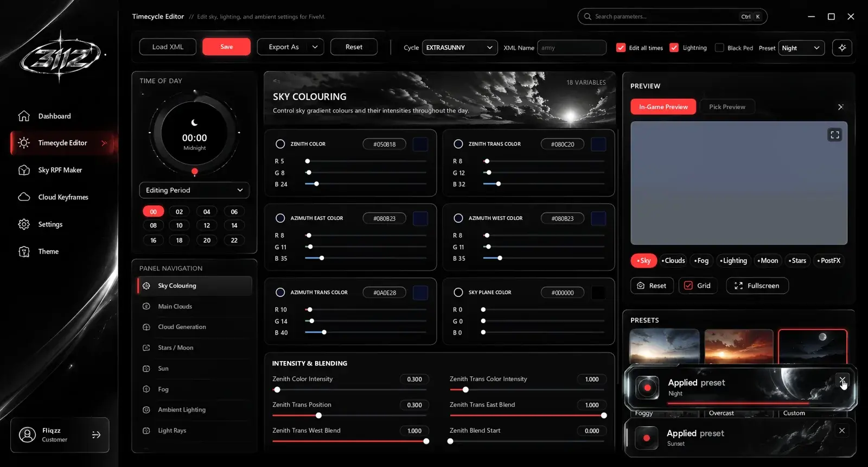868x467 pixels.
Task: Click the Ambient Lighting navigation icon
Action: point(146,410)
